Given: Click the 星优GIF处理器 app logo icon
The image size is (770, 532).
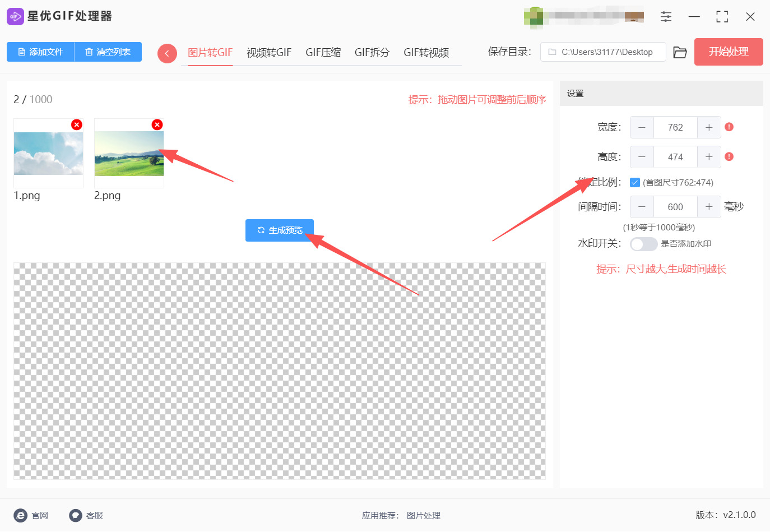Looking at the screenshot, I should pos(15,16).
